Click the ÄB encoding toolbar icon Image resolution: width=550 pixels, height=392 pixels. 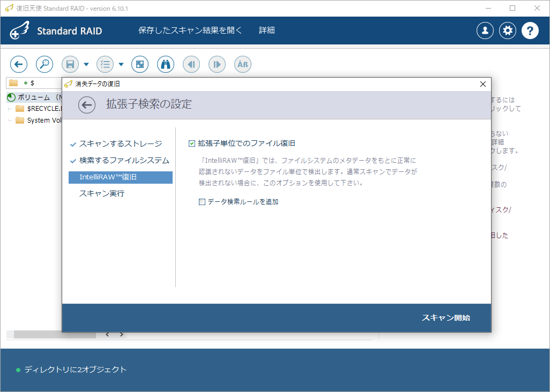pos(243,64)
